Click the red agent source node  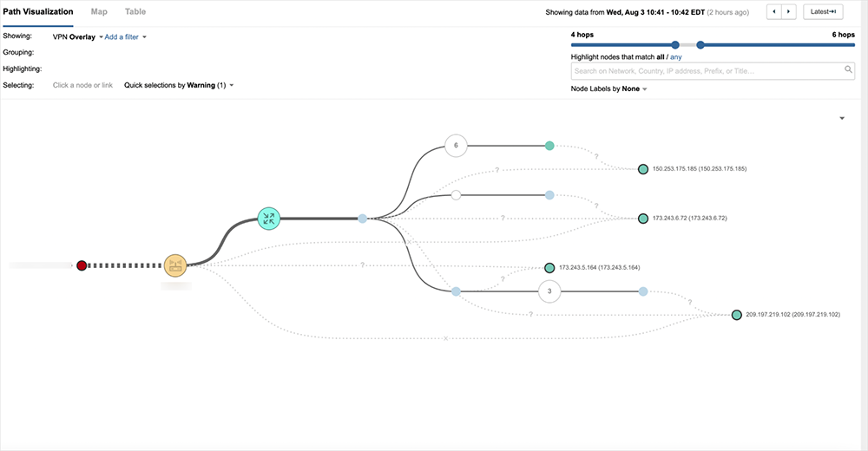coord(82,265)
